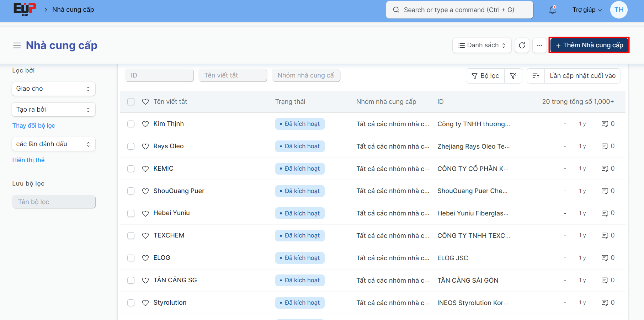Screen dimensions: 644x320
Task: Check the select-all header checkbox
Action: click(x=131, y=102)
